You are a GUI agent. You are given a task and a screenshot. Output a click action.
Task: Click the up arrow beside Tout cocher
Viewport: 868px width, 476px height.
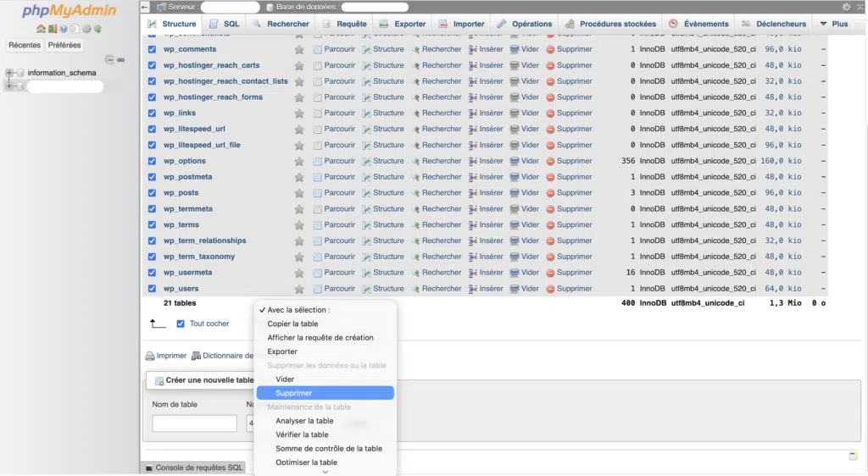pyautogui.click(x=158, y=324)
